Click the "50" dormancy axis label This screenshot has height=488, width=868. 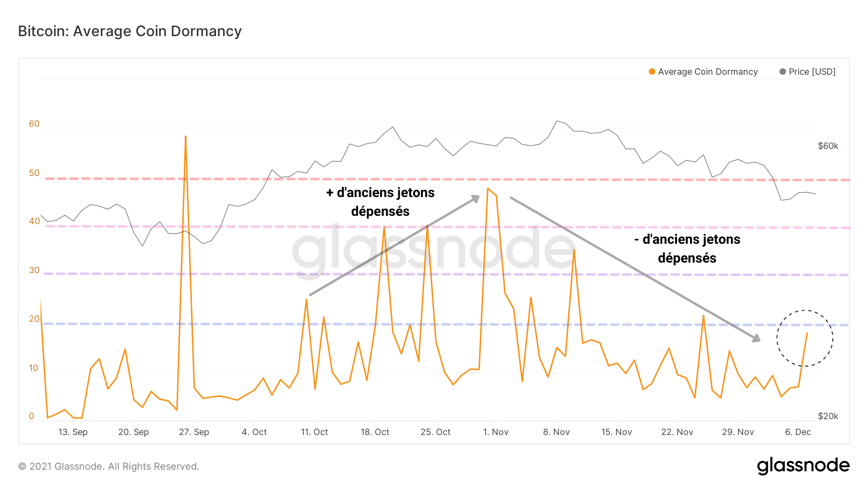click(34, 173)
